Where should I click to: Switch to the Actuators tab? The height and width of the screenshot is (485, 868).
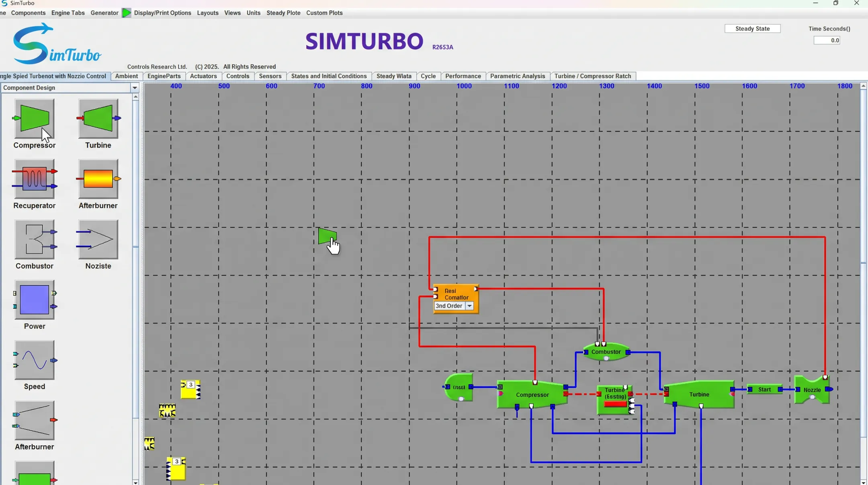[x=203, y=76]
